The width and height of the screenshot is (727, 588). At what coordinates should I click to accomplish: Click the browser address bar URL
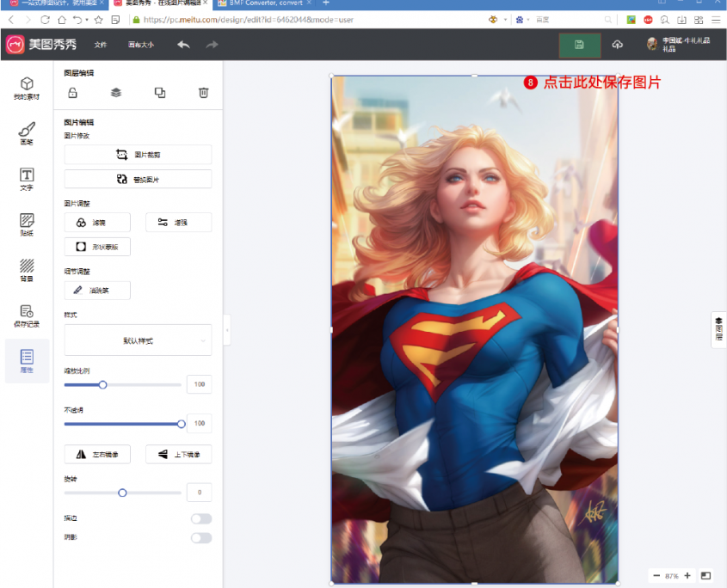(x=248, y=20)
